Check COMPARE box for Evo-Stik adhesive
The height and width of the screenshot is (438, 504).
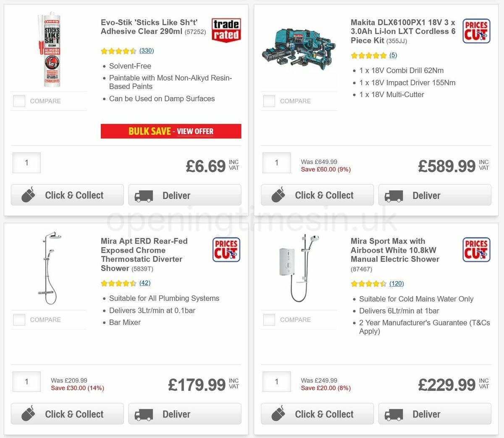tap(19, 101)
